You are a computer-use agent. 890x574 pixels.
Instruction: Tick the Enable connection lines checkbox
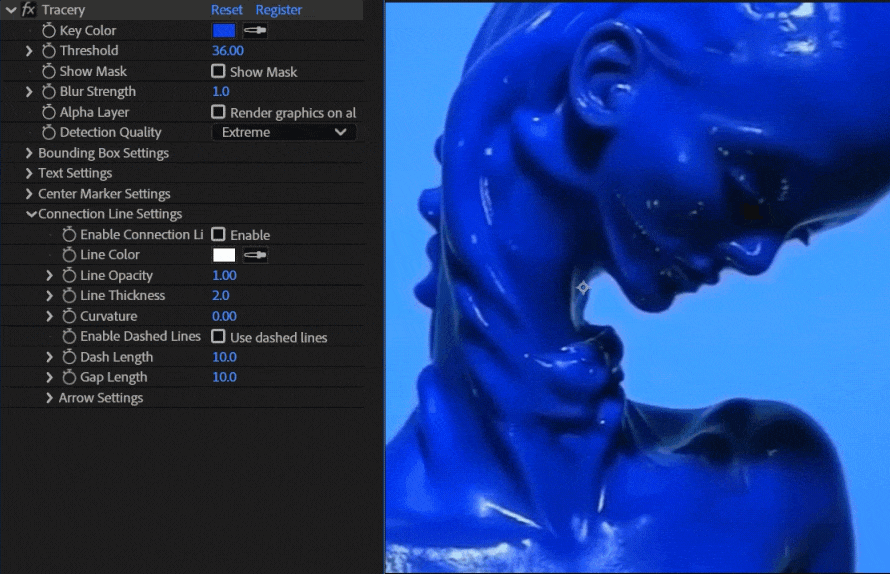[218, 235]
